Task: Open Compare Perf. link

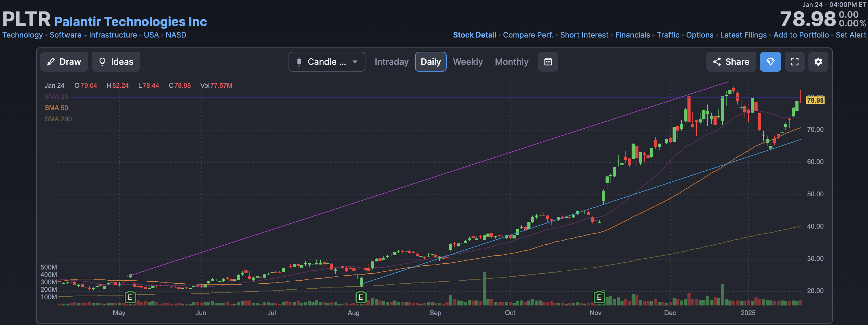Action: 528,35
